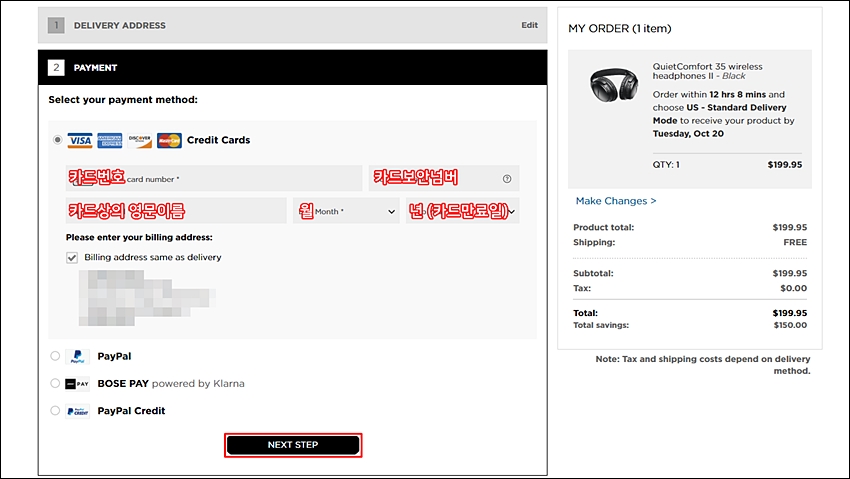Click the QuietComfort 35 wireless headphones II title
Image resolution: width=850 pixels, height=479 pixels.
coord(707,71)
